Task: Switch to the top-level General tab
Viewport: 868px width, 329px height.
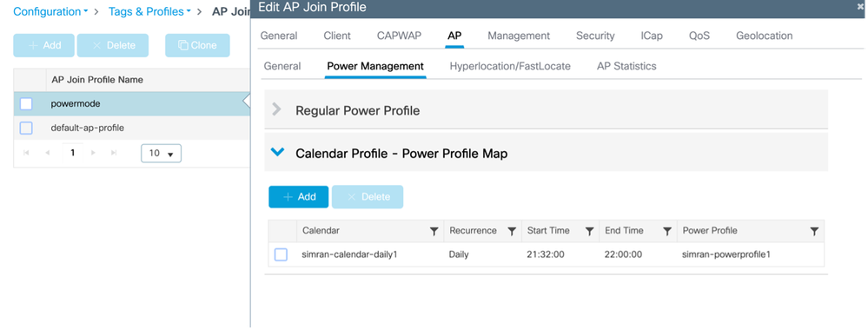Action: pos(279,36)
